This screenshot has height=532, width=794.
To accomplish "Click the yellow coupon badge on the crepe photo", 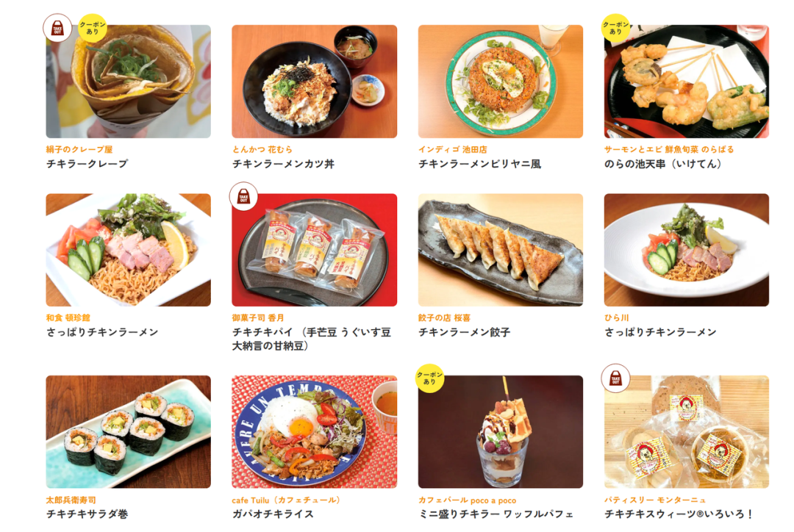I will pyautogui.click(x=92, y=28).
